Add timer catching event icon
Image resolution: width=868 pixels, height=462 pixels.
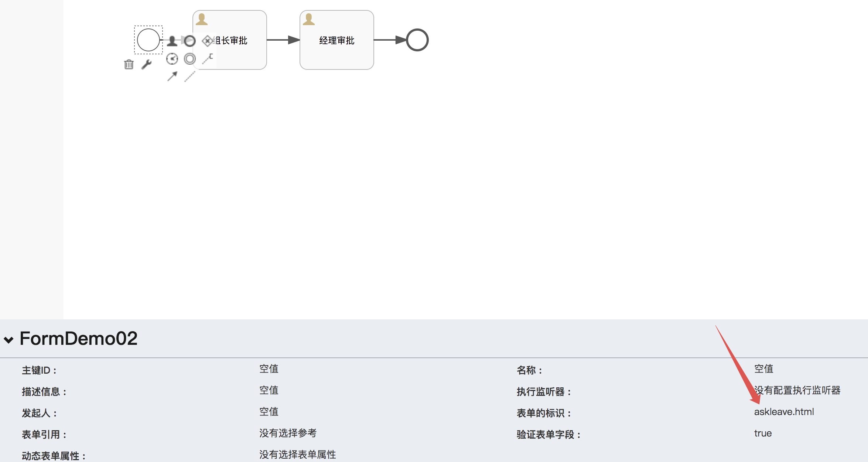pos(172,59)
